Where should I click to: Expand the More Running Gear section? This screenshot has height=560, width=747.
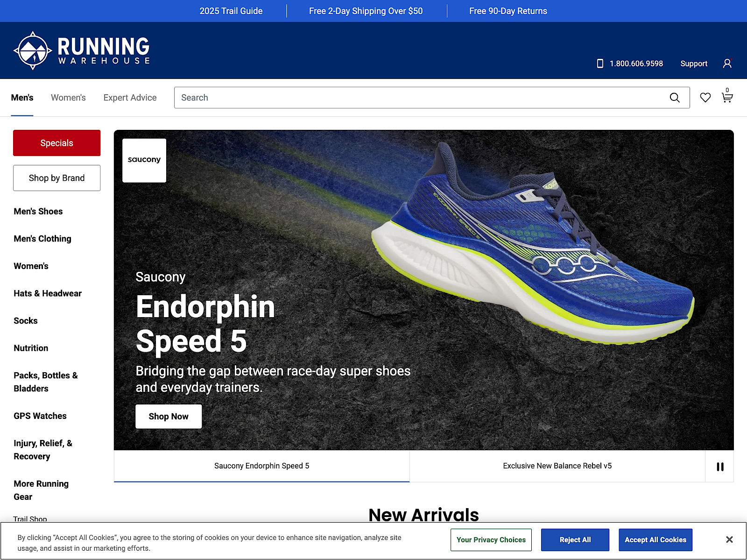pos(41,490)
